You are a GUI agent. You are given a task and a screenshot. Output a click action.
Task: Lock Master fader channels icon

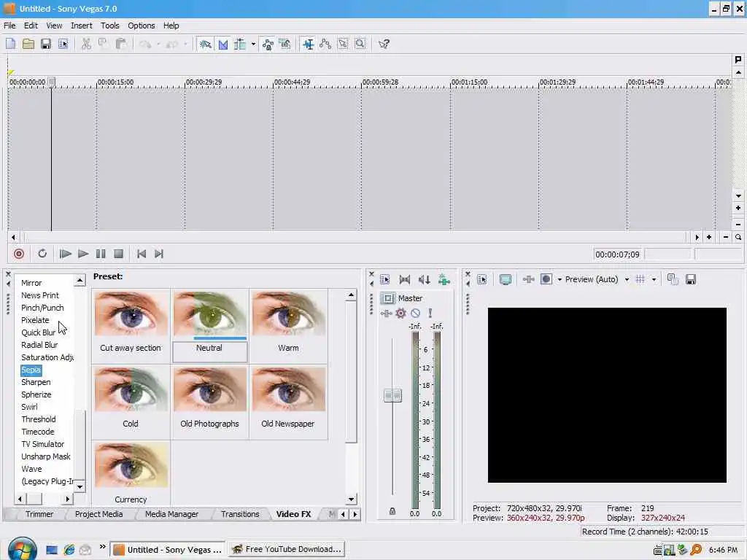pyautogui.click(x=392, y=511)
